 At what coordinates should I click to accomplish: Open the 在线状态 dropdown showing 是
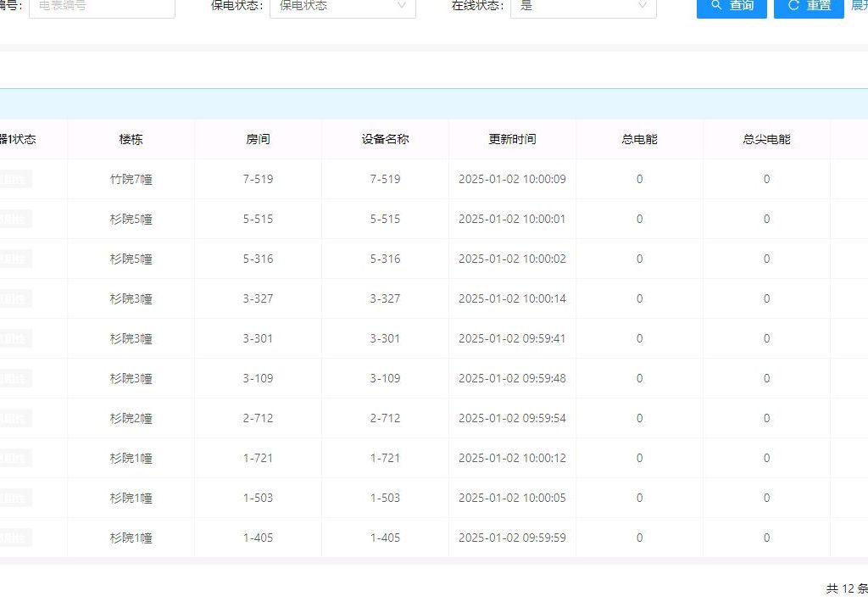coord(583,7)
